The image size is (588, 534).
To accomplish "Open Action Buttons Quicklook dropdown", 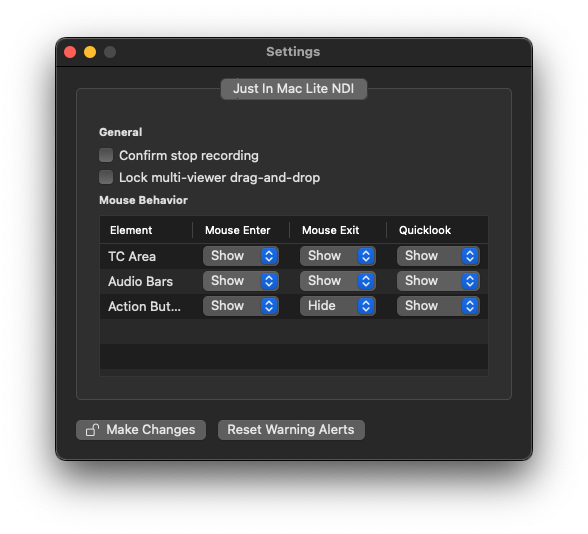I will (438, 306).
